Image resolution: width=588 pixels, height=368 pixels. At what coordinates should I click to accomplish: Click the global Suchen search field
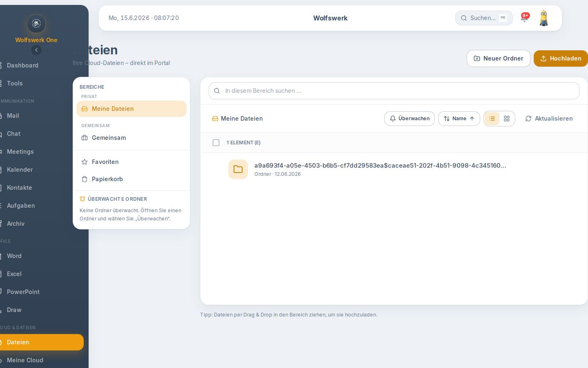pyautogui.click(x=484, y=18)
